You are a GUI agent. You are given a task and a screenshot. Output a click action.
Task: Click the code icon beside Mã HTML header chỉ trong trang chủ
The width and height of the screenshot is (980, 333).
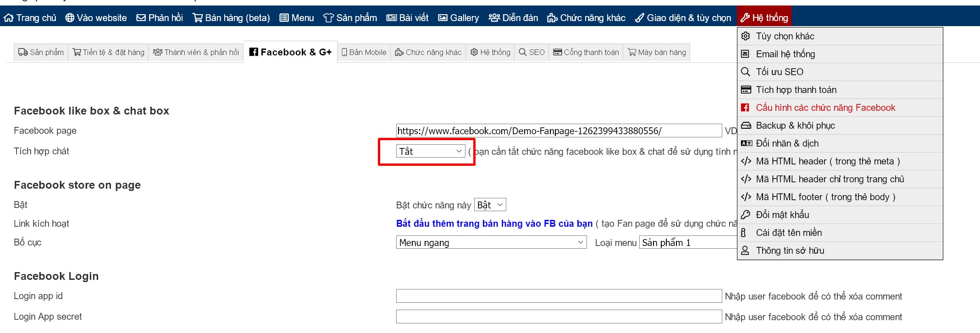[x=746, y=179]
